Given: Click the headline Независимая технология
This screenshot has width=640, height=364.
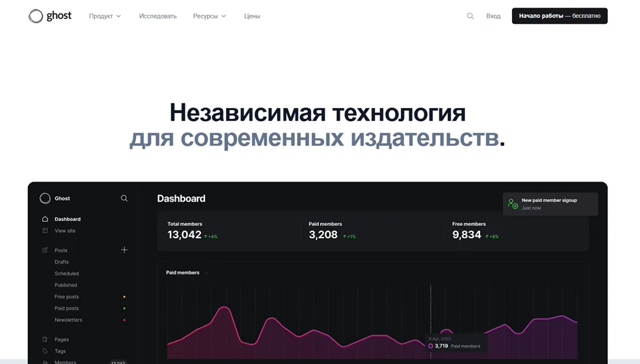Looking at the screenshot, I should (317, 113).
